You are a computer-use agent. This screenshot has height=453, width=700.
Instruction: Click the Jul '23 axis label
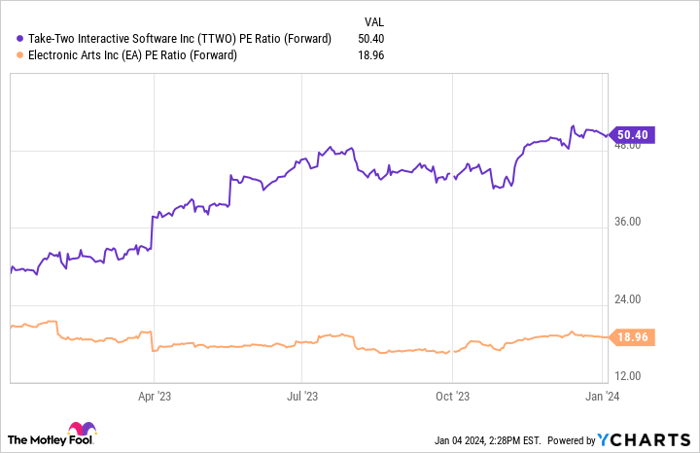303,395
